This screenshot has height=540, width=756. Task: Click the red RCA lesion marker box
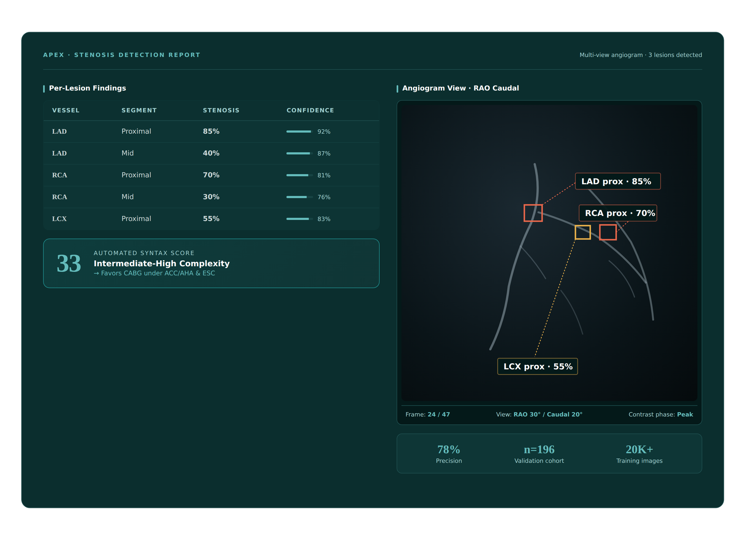point(608,232)
